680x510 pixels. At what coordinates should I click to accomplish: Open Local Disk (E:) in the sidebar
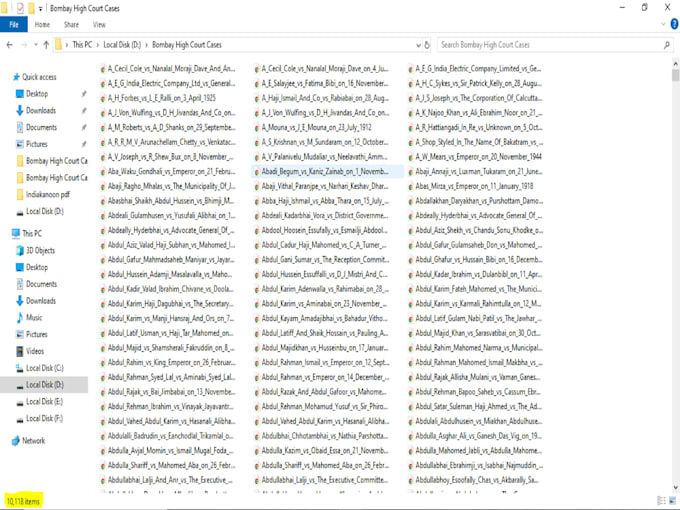(39, 402)
